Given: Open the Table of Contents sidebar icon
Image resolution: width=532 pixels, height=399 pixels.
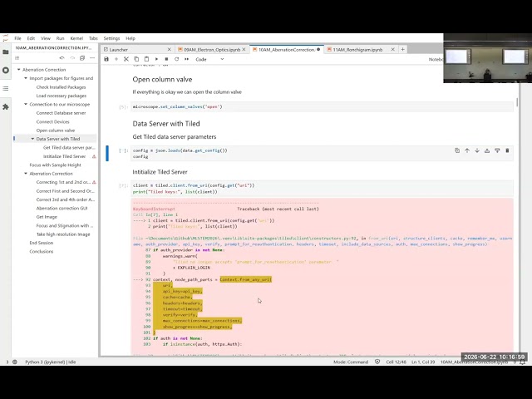Looking at the screenshot, I should pos(6,89).
